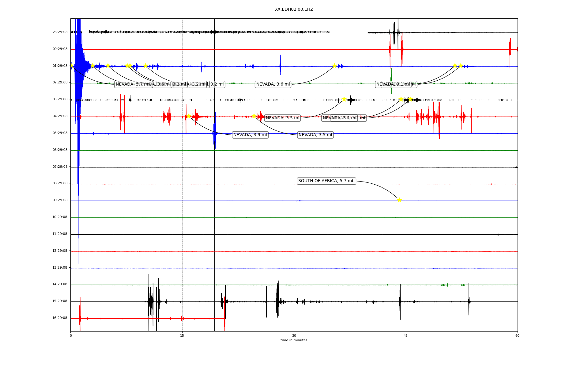This screenshot has width=588, height=368.
Task: Click the 02:29:08 time label on the y-axis
Action: point(60,82)
